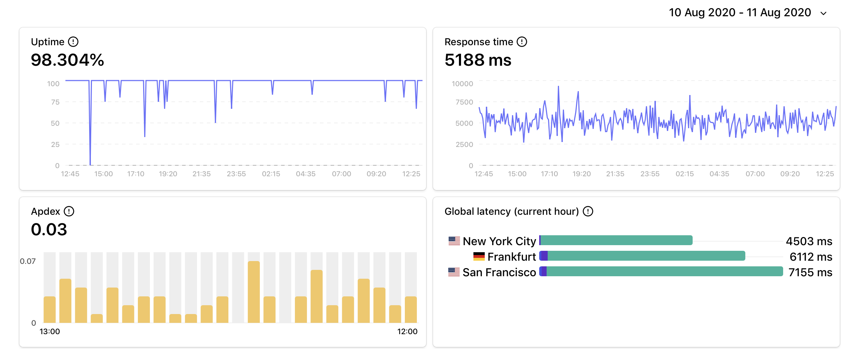Screen dimensions: 868x349
Task: Click the Response time info icon
Action: point(522,42)
